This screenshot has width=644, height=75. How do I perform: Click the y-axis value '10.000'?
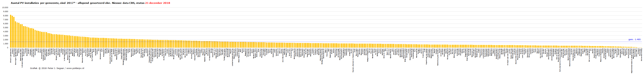(x=5, y=7)
